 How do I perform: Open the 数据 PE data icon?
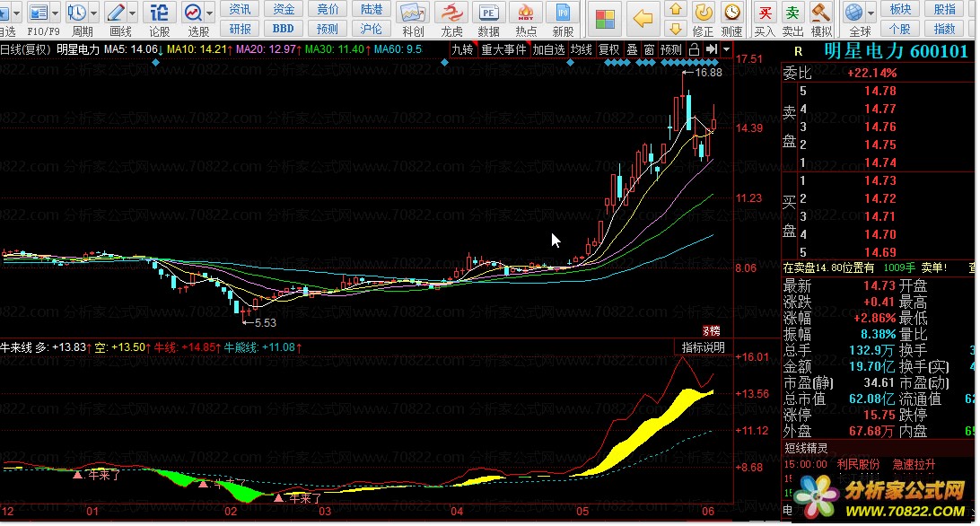pyautogui.click(x=489, y=13)
